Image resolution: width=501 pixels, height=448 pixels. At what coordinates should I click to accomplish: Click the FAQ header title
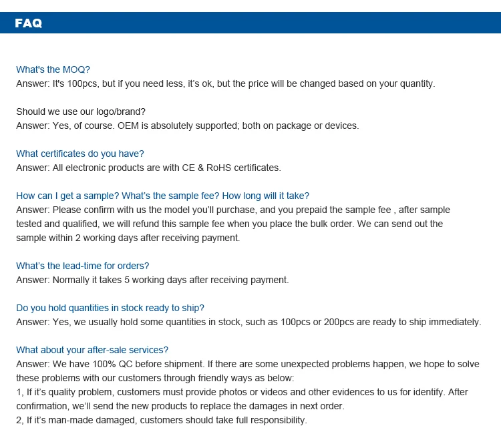click(28, 23)
